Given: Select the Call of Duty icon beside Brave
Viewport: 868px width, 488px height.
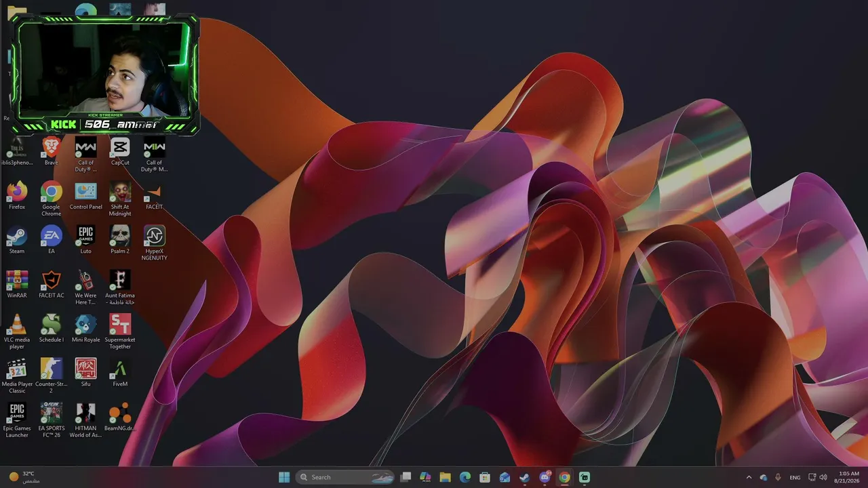Looking at the screenshot, I should click(85, 147).
